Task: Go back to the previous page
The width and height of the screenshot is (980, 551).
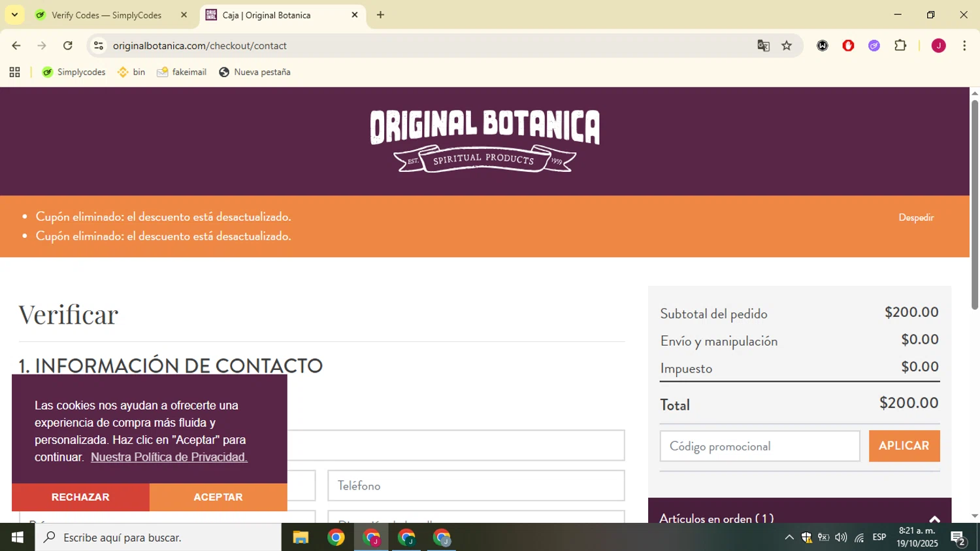Action: (16, 46)
